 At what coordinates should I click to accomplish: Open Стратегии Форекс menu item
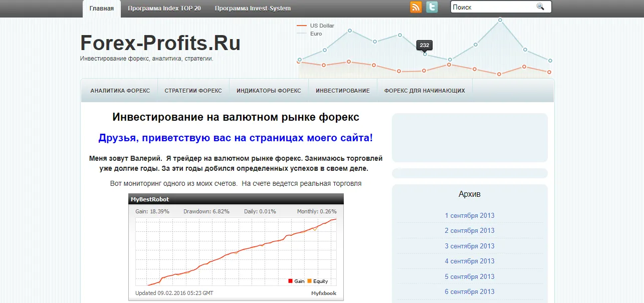(x=193, y=91)
